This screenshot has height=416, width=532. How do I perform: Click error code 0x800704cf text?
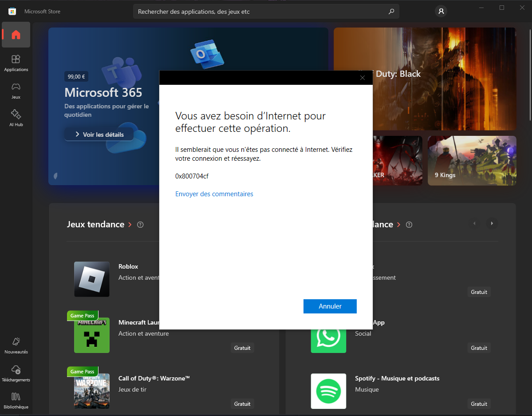(x=192, y=176)
